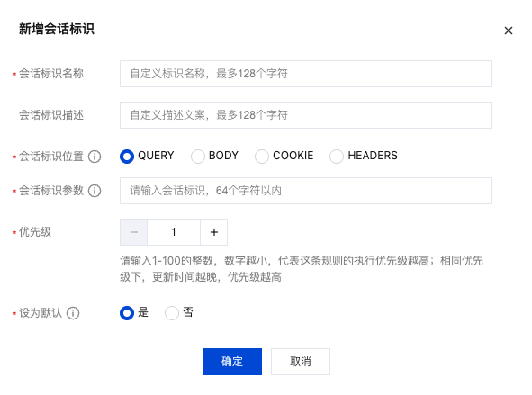Click the priority number value field
The image size is (532, 395).
point(174,232)
